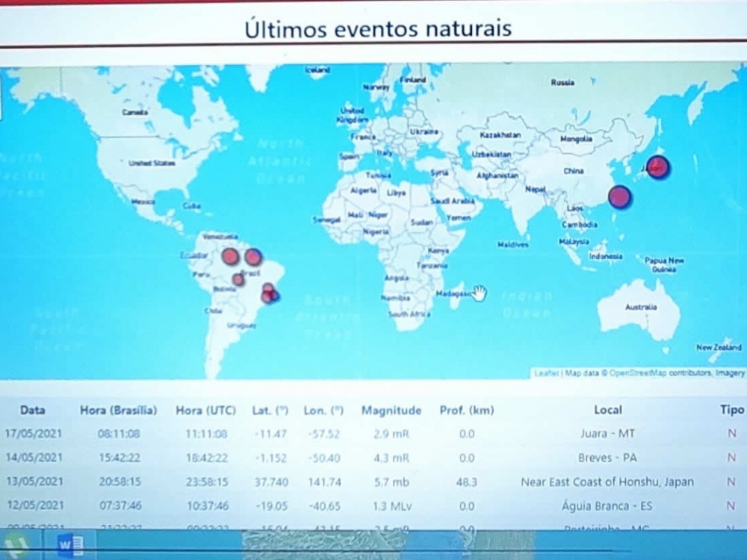
Task: Click the Breves - PA location cell
Action: 607,458
